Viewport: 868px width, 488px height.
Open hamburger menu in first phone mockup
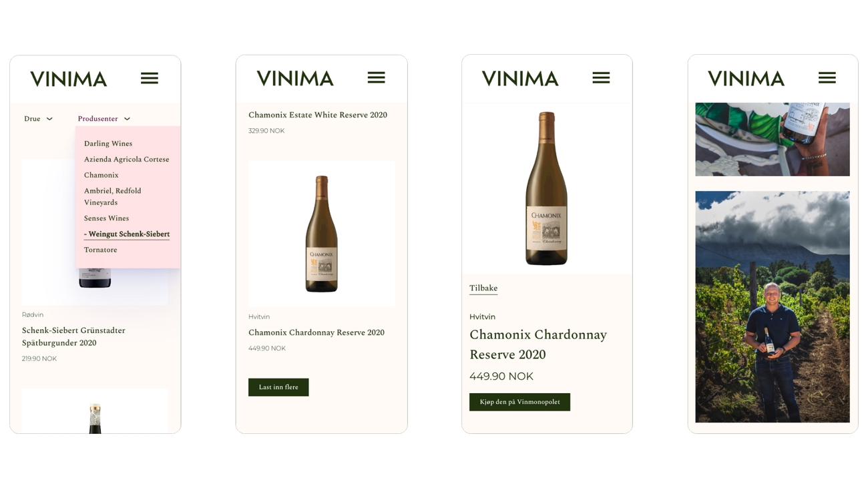[150, 78]
